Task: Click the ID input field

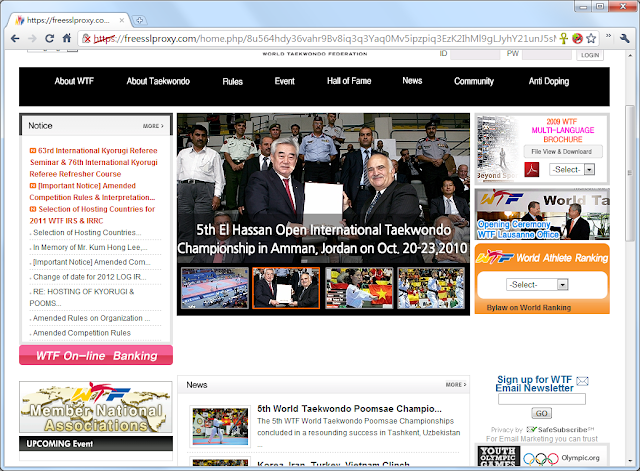Action: click(475, 54)
